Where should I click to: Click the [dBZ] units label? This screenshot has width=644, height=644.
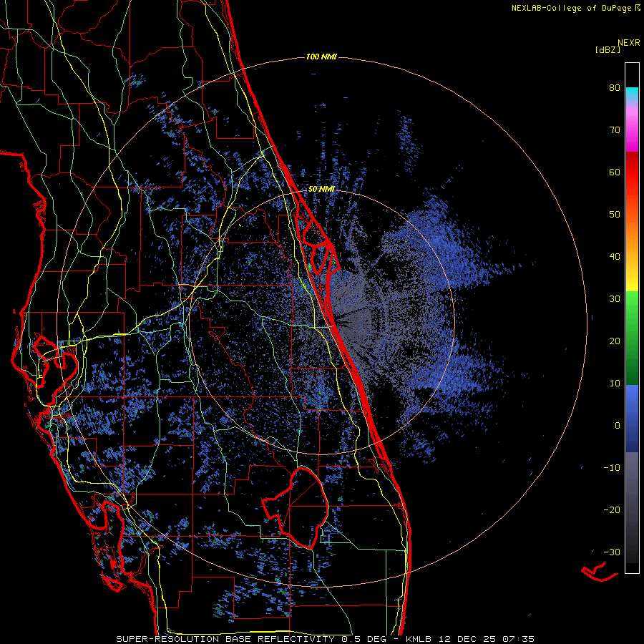[x=608, y=50]
